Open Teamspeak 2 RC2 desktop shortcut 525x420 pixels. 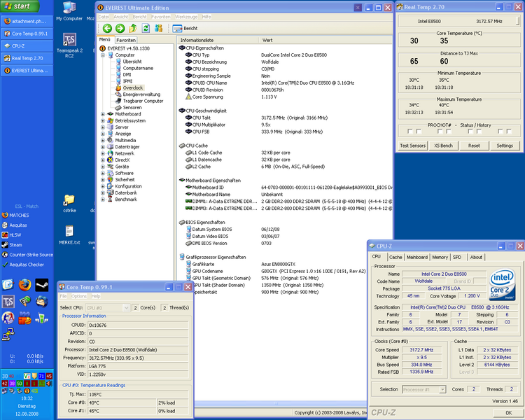[69, 45]
